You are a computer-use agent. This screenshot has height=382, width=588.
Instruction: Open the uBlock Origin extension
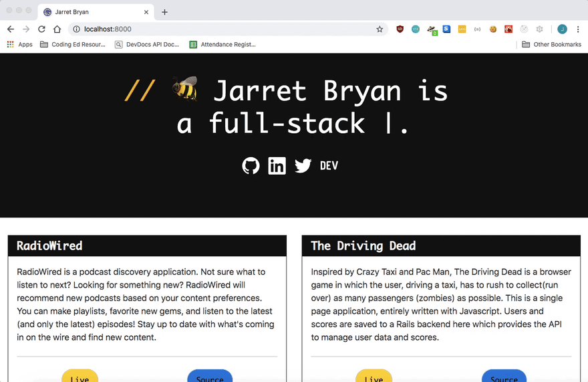[x=400, y=29]
